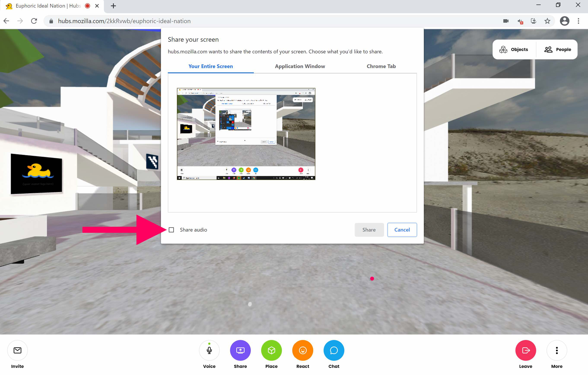Click the Invite envelope icon

(x=17, y=350)
